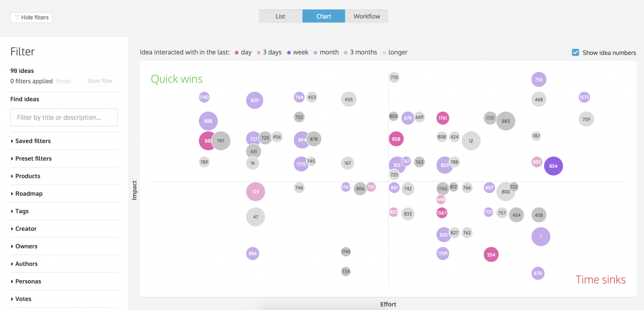Open the Workflow tab
This screenshot has width=644, height=310.
(367, 16)
